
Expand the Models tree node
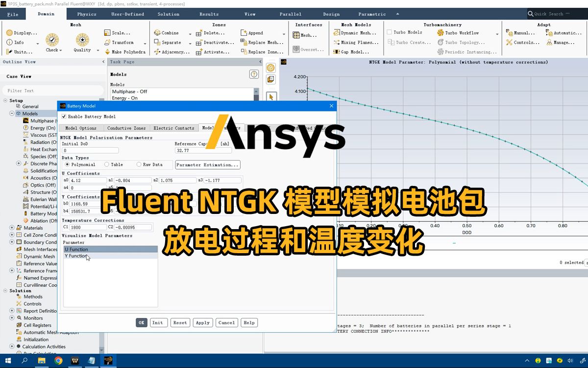11,113
